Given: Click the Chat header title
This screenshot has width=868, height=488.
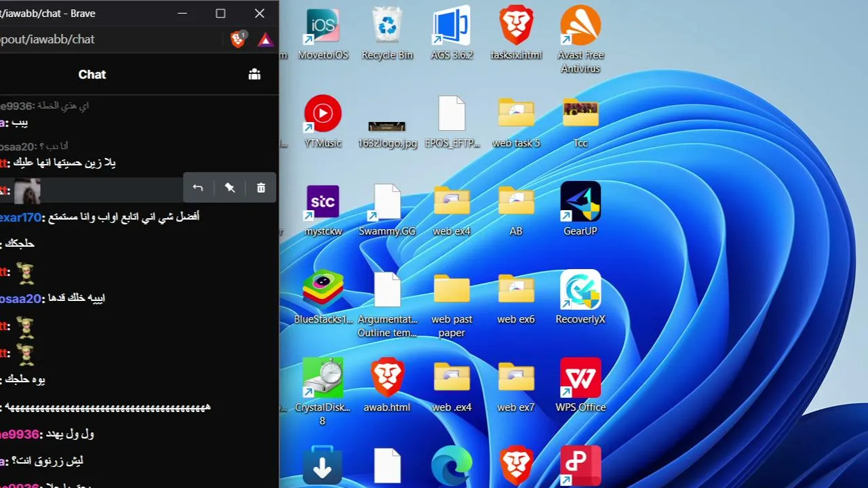Looking at the screenshot, I should [92, 75].
